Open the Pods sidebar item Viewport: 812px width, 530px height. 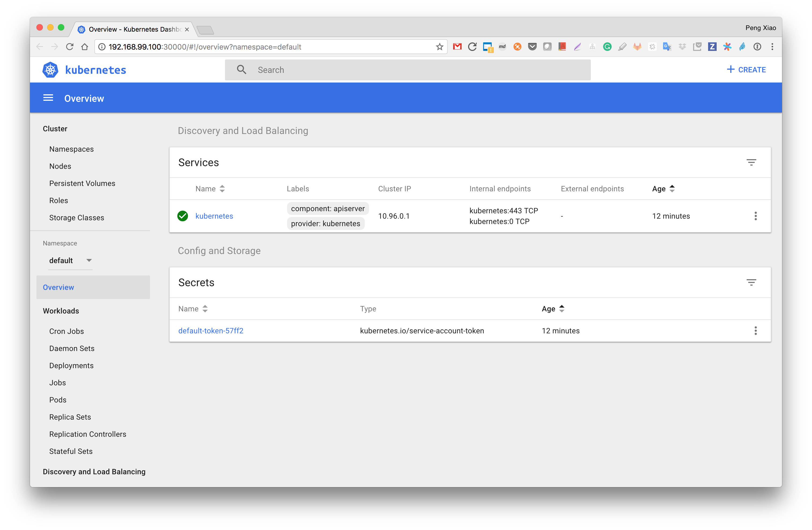point(58,400)
